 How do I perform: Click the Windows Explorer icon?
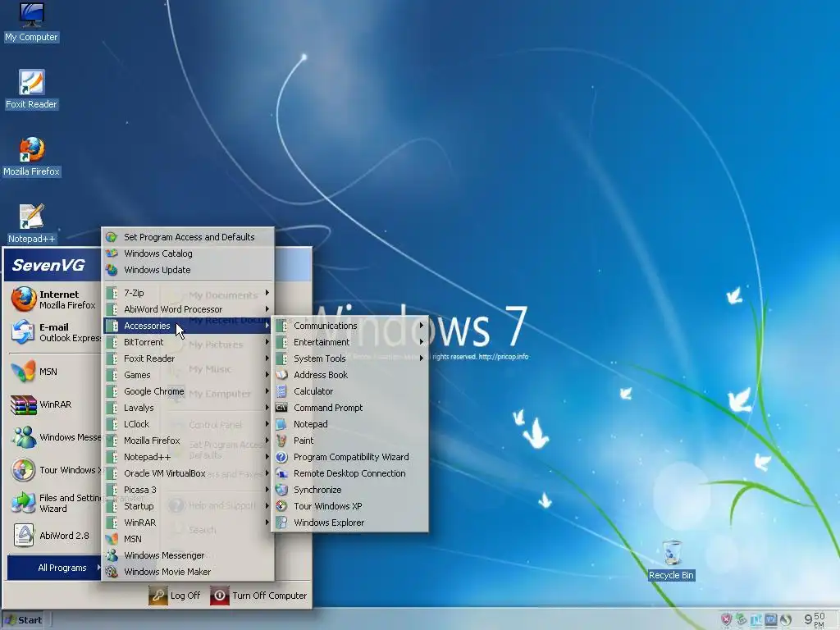click(x=282, y=523)
